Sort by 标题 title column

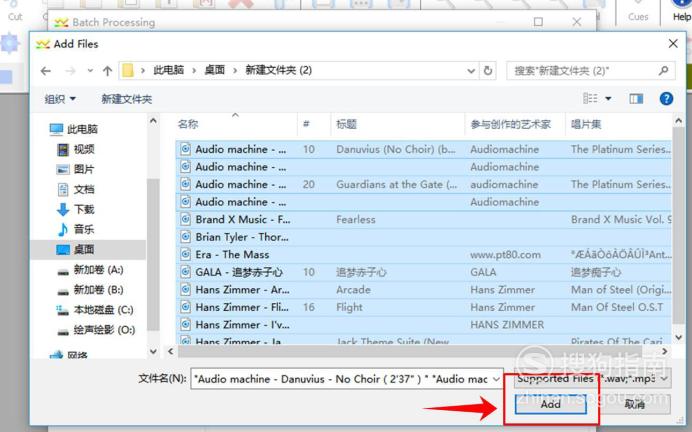coord(398,124)
